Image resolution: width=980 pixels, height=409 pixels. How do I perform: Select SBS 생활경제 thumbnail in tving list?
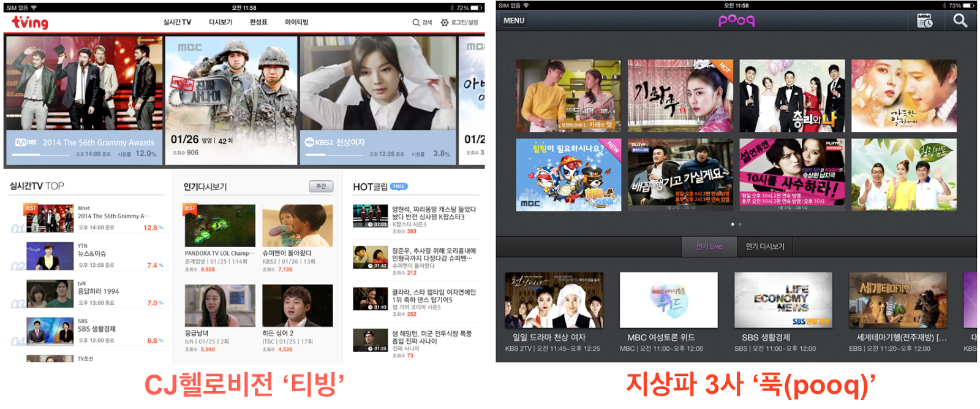(50, 331)
